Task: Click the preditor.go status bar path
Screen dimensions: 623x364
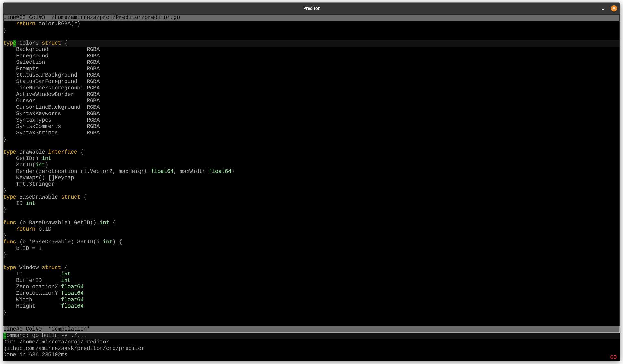Action: point(115,17)
